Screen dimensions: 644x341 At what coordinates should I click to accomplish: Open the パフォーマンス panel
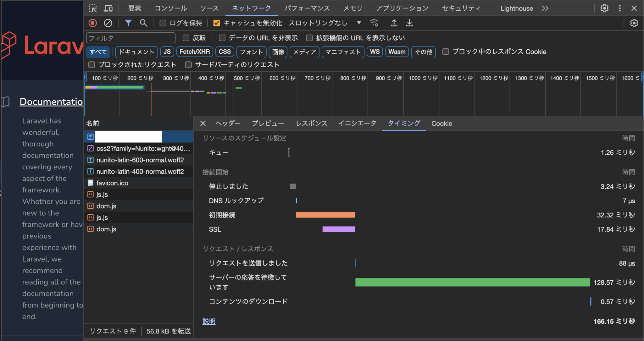pos(307,8)
